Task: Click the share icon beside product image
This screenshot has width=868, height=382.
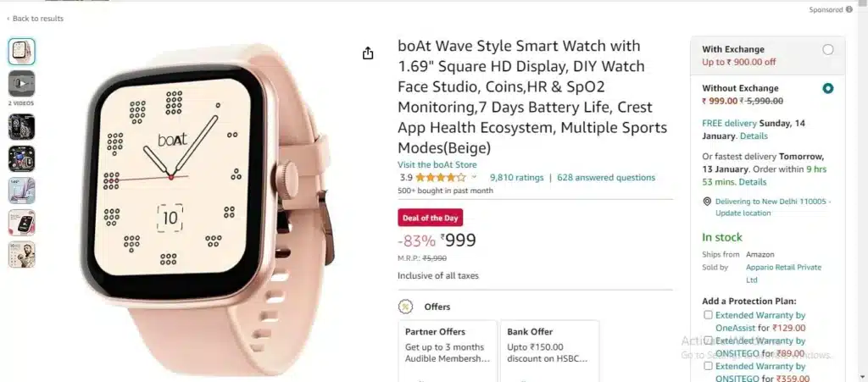Action: point(368,53)
